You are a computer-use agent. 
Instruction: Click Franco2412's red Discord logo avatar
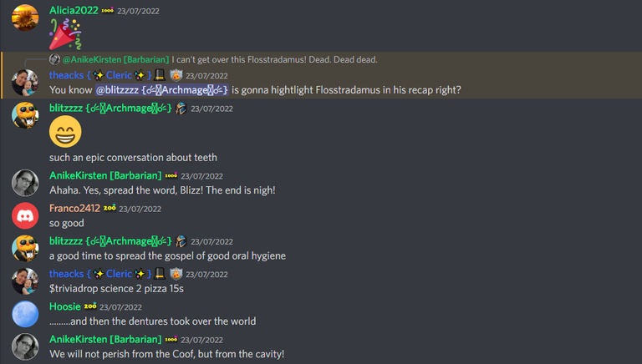[25, 215]
